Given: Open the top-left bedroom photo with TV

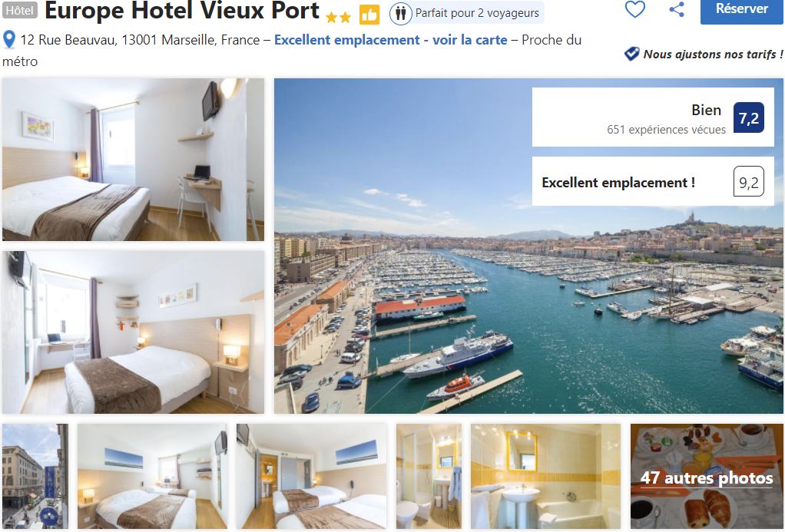Looking at the screenshot, I should 133,160.
